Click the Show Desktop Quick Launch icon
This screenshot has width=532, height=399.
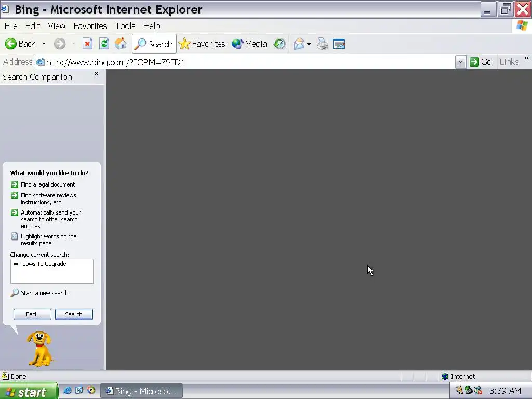click(x=79, y=390)
